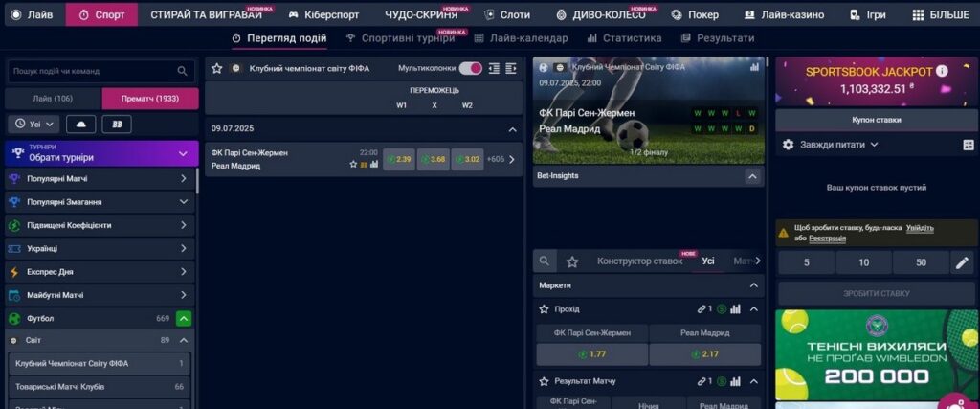Screen dimensions: 980x409
Task: Open Покер section
Action: (x=695, y=14)
